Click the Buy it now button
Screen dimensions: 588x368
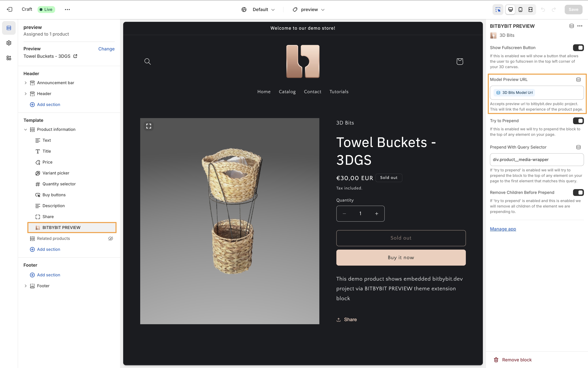[x=401, y=257]
